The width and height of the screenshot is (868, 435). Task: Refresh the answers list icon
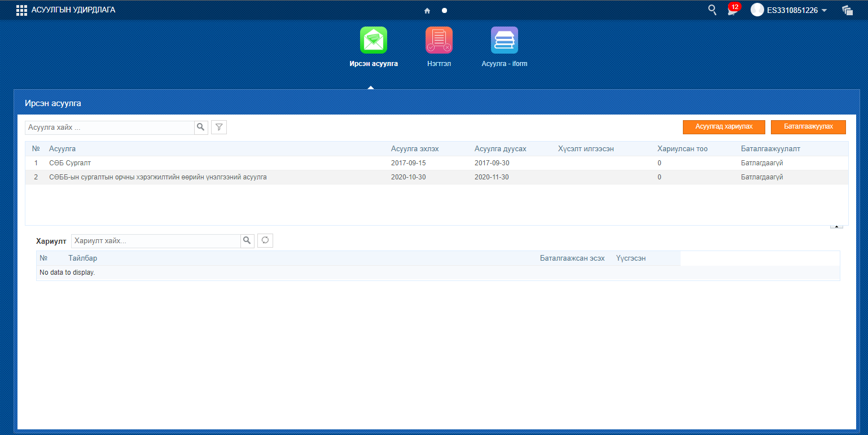coord(265,241)
